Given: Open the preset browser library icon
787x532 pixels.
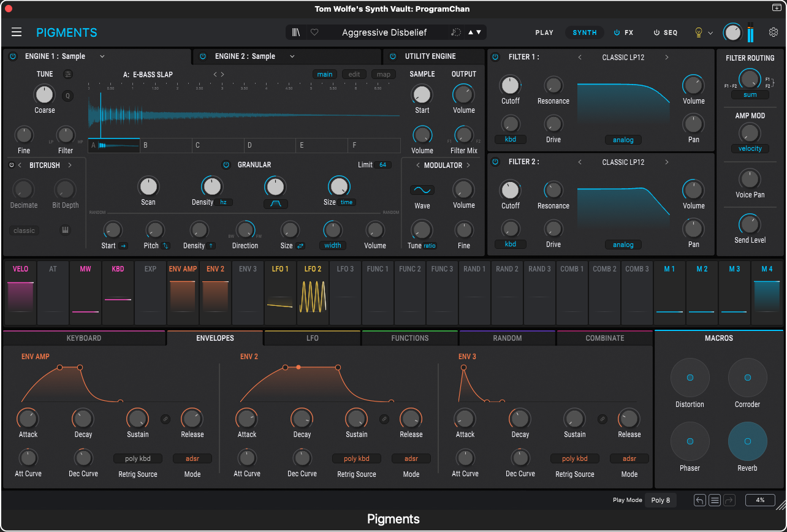Looking at the screenshot, I should pos(297,32).
